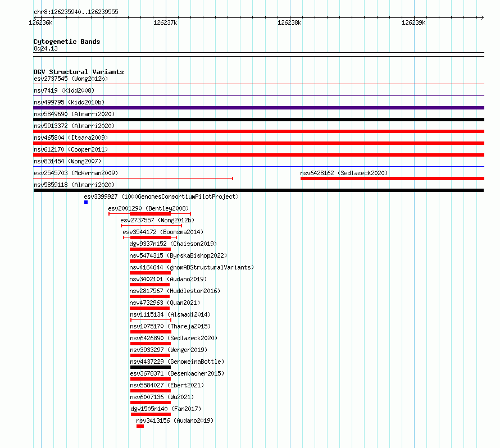The image size is (500, 448).
Task: Click the black nsv5859118 variant bar
Action: (x=258, y=190)
